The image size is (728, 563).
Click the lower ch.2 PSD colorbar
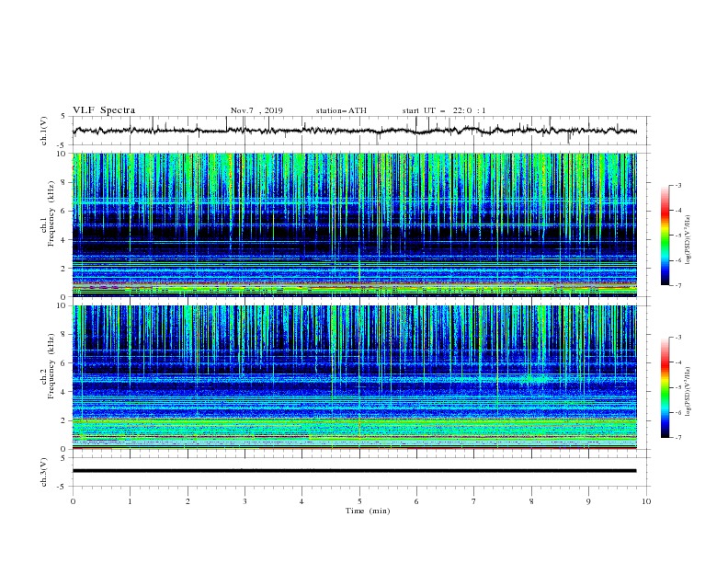(x=665, y=387)
